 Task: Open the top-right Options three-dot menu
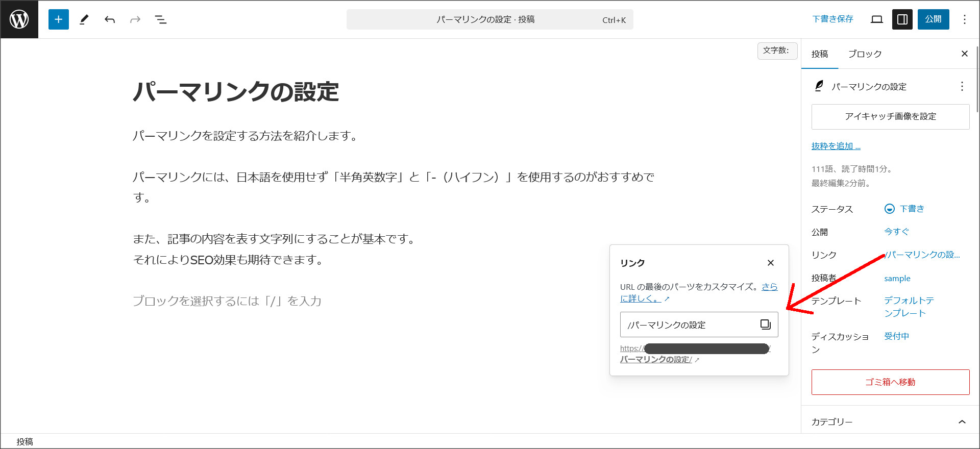click(x=964, y=19)
